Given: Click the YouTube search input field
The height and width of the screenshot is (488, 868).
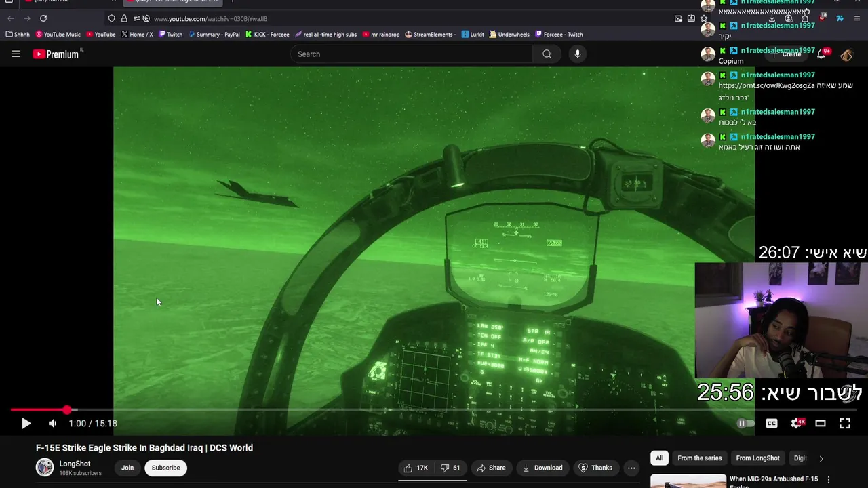Looking at the screenshot, I should (x=412, y=54).
